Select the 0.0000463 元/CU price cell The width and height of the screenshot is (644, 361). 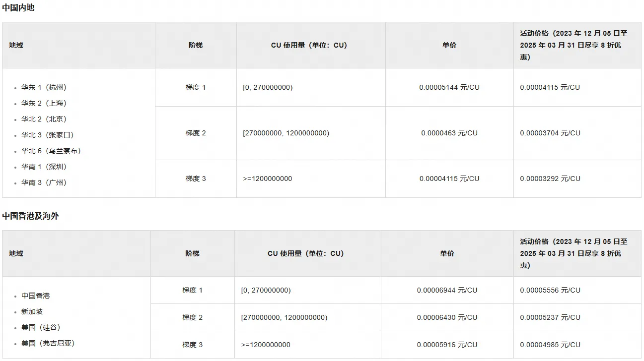click(449, 133)
